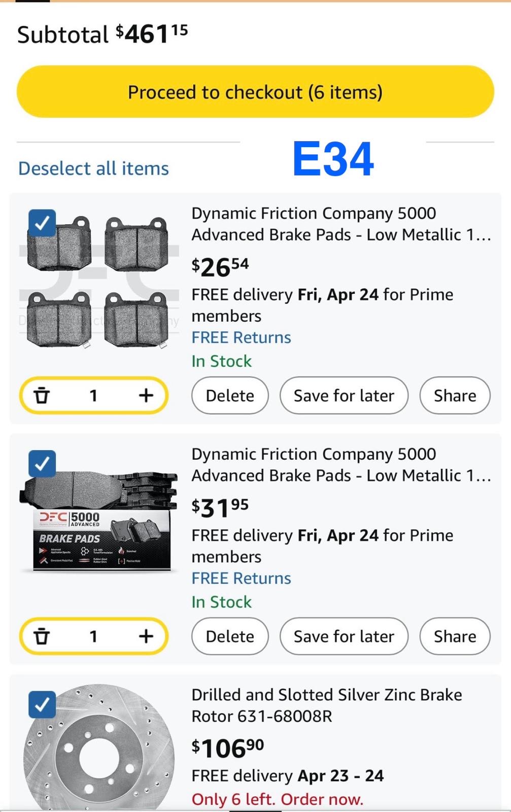Click trash icon for $31.95 brake pads
Screen dimensions: 511x812
tap(42, 636)
